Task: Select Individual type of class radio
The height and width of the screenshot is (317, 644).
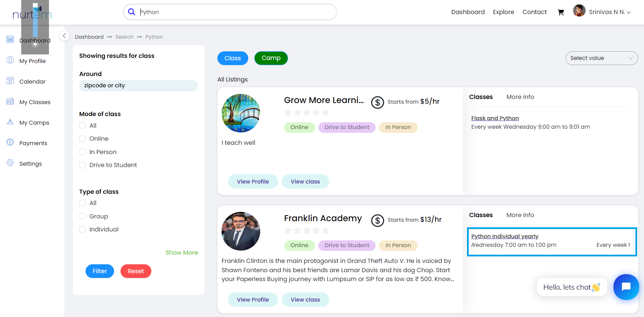Action: (83, 229)
